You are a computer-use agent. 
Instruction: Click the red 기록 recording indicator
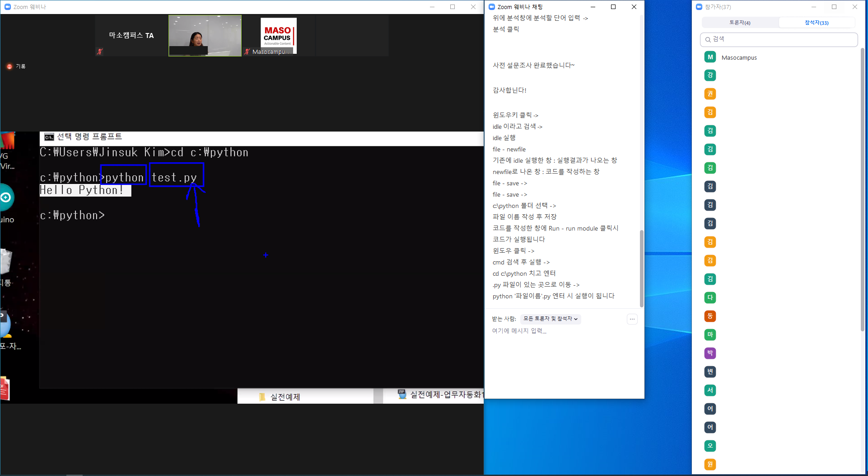(x=9, y=66)
